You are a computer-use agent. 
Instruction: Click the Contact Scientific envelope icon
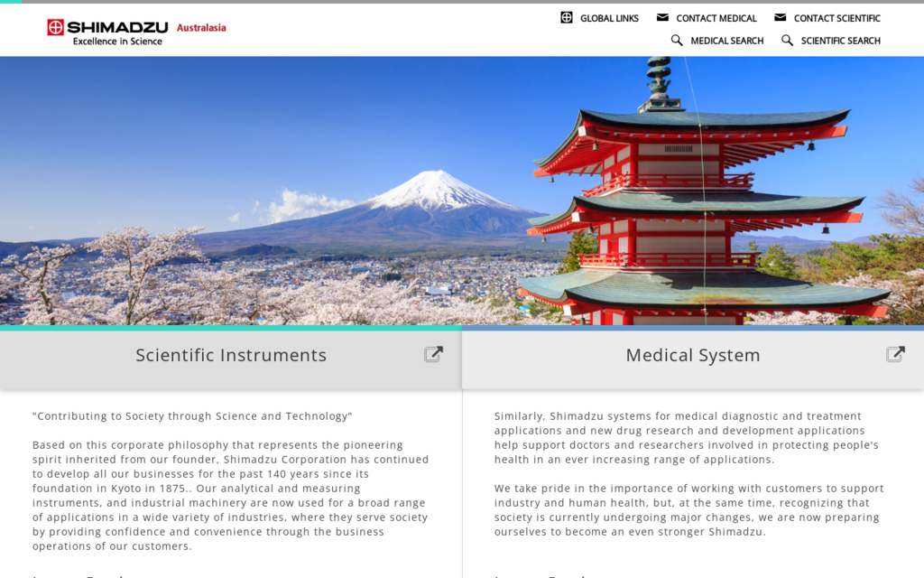tap(781, 17)
